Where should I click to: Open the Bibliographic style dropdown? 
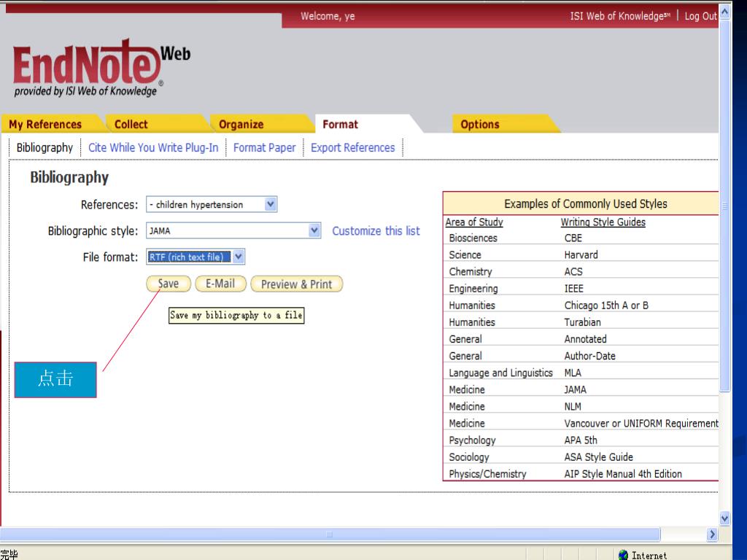click(314, 230)
